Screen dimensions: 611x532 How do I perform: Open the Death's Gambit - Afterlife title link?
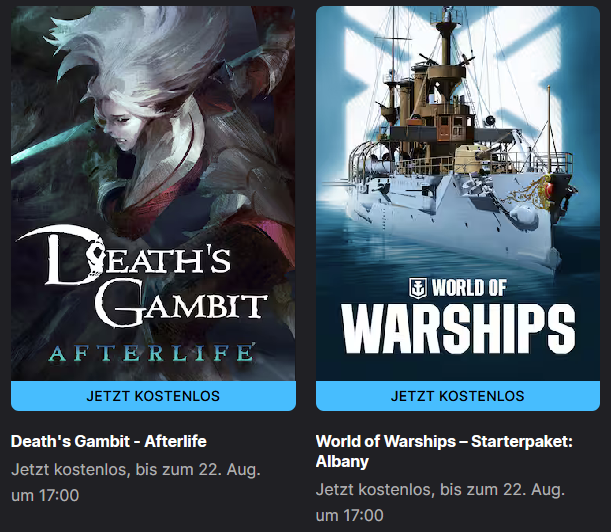pyautogui.click(x=109, y=442)
